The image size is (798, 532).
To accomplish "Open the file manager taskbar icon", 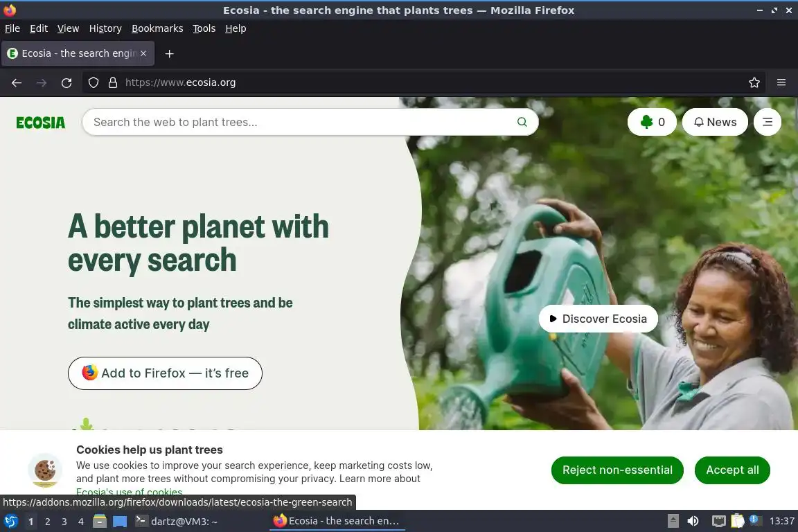I will tap(100, 521).
